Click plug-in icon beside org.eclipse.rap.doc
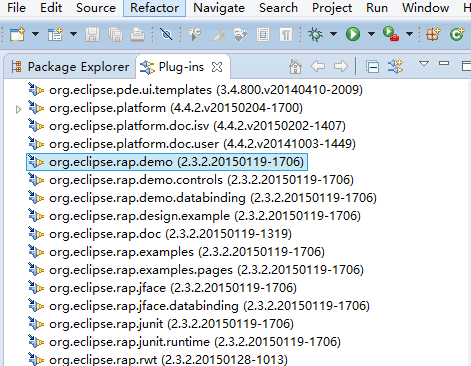Screen dimensions: 471x366 pos(36,234)
